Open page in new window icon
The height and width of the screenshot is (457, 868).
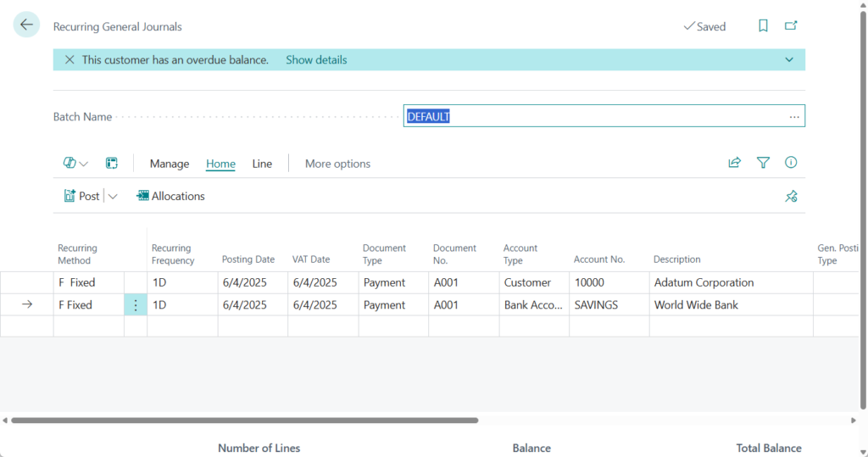tap(791, 26)
